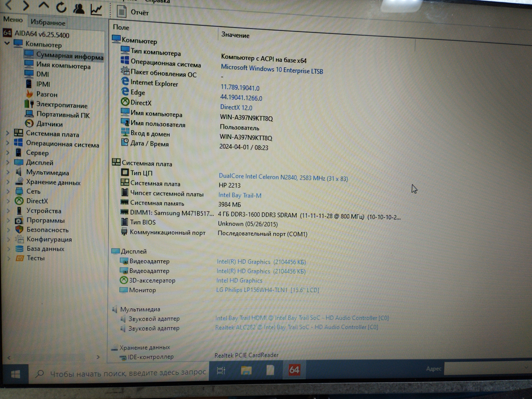Open the graph chart toolbar icon
The image size is (532, 399).
96,10
